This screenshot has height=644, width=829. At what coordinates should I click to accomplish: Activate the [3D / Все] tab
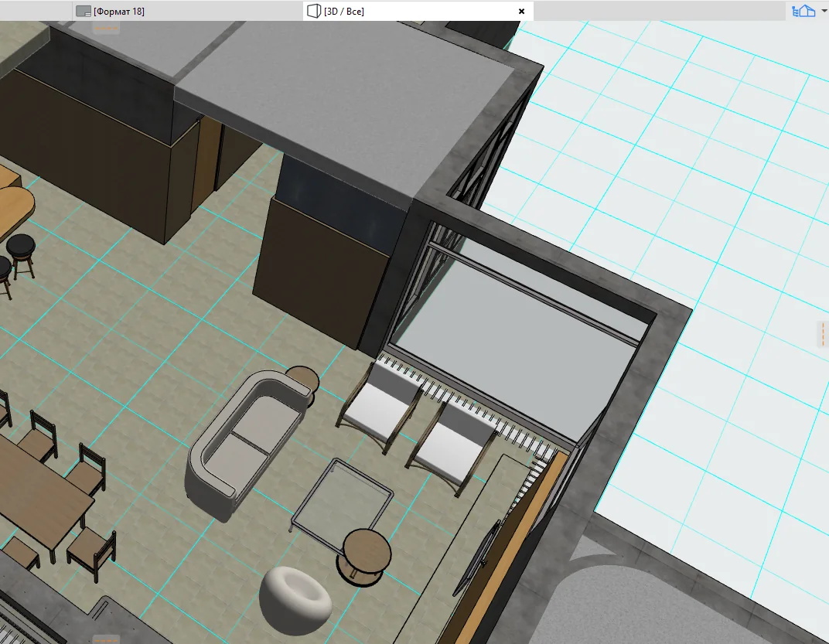tap(418, 11)
